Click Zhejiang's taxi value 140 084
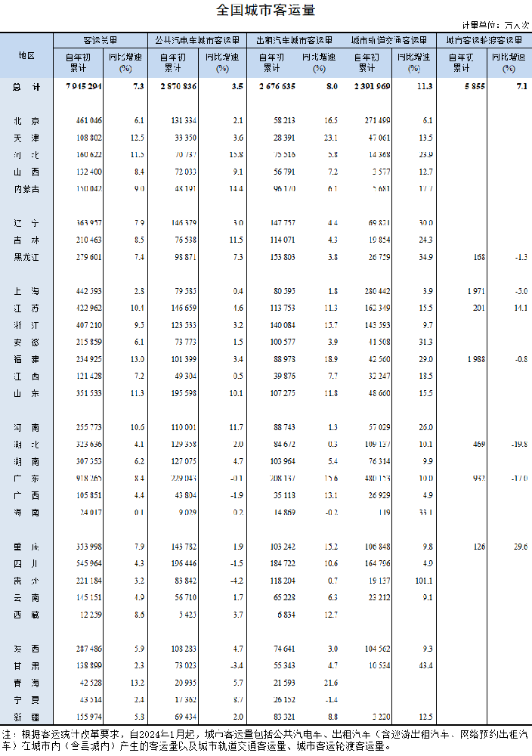Image resolution: width=532 pixels, height=756 pixels. click(283, 325)
